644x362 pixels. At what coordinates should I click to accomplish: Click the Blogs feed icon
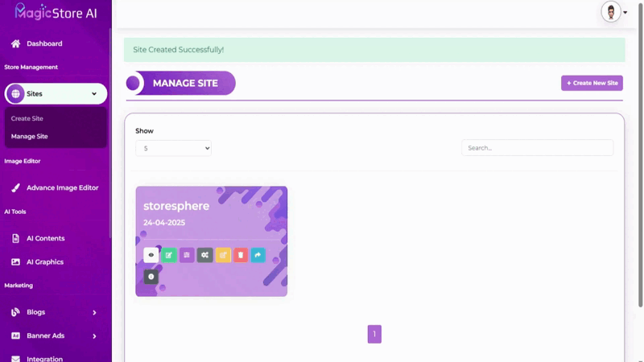pyautogui.click(x=15, y=312)
